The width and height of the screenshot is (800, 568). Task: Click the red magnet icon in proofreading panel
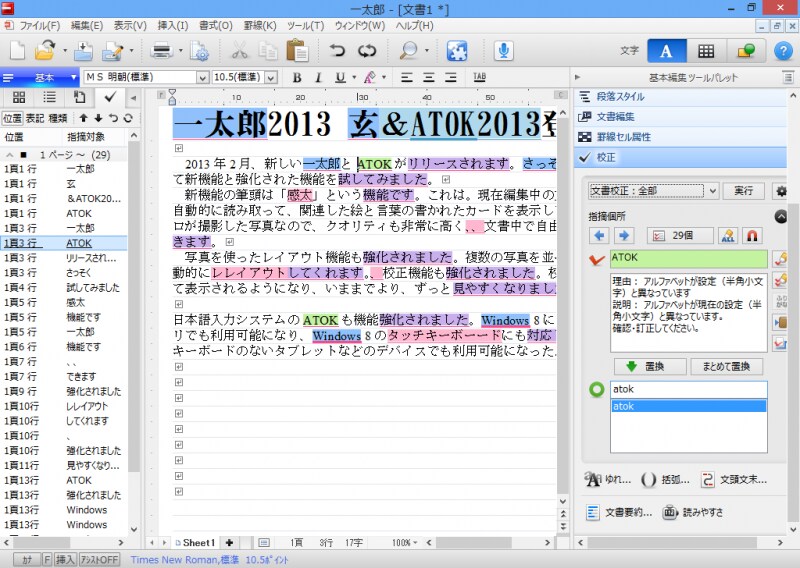coord(752,235)
